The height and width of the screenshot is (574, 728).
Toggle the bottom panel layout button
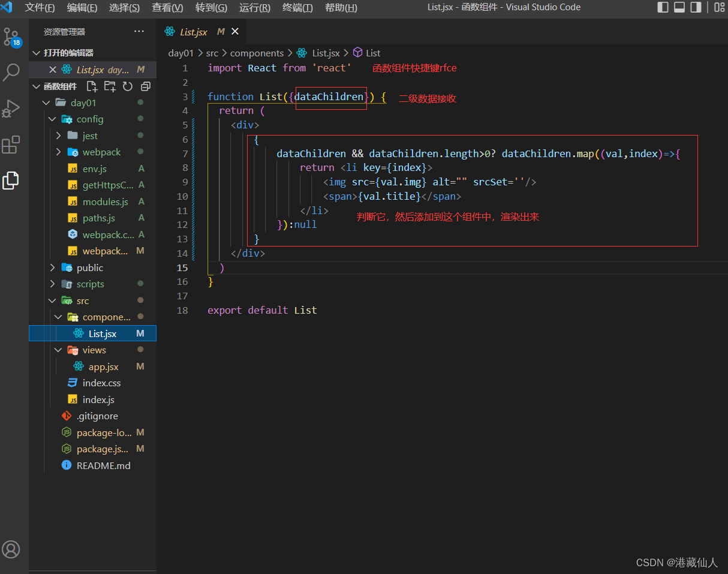click(679, 7)
